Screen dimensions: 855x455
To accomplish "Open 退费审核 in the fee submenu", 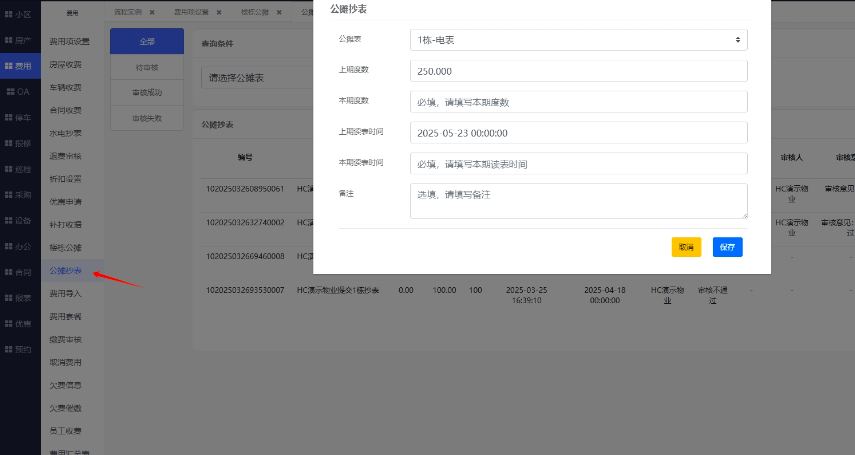I will click(x=65, y=156).
